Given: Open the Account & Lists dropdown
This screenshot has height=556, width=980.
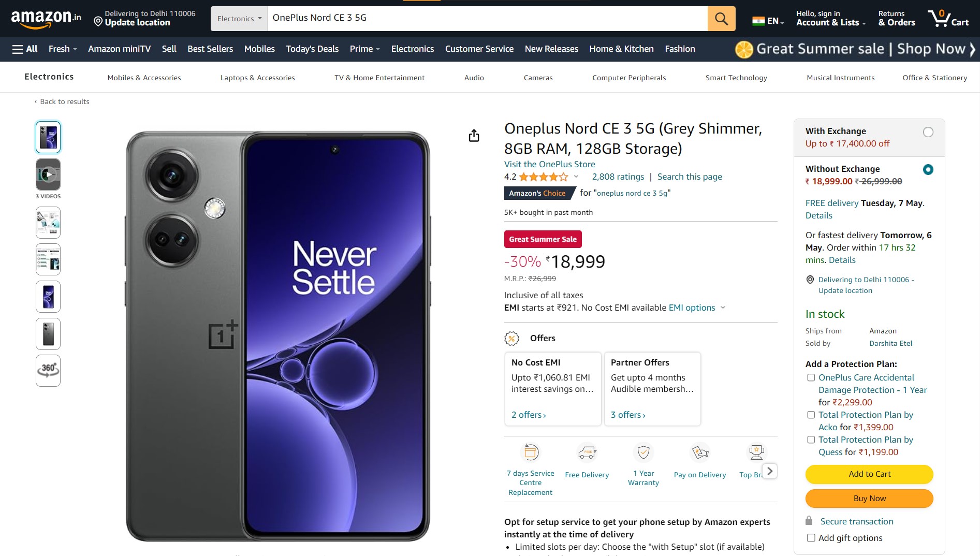Looking at the screenshot, I should (x=828, y=18).
